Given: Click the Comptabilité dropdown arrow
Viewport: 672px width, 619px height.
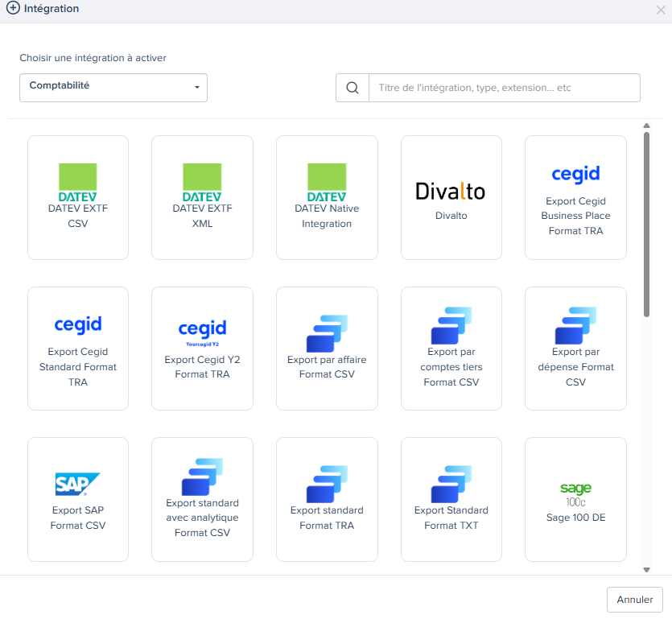Looking at the screenshot, I should [196, 88].
